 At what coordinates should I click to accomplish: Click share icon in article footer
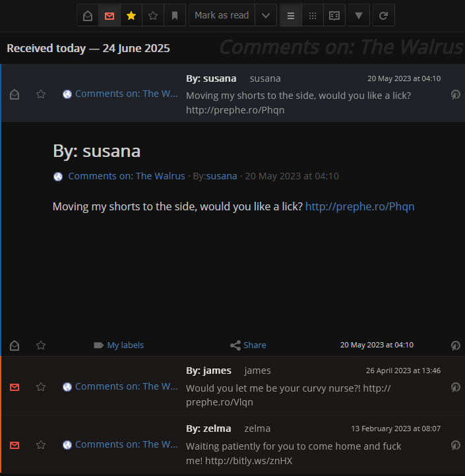click(x=235, y=345)
